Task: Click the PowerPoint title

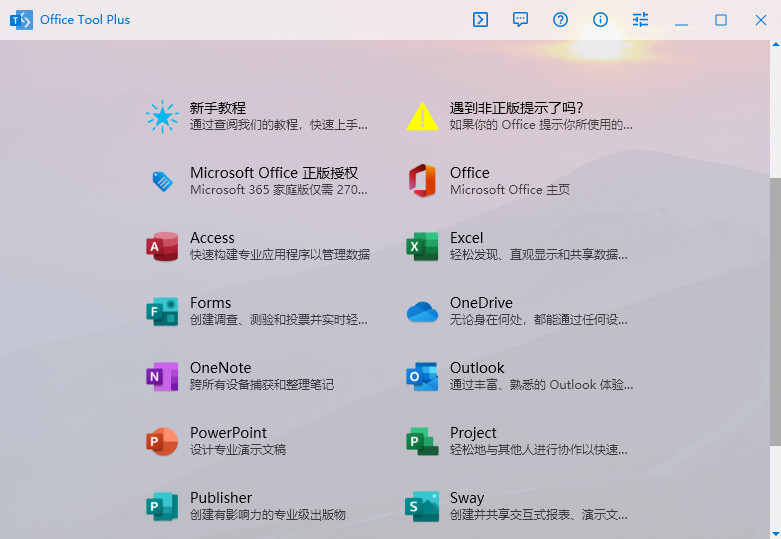Action: click(x=229, y=433)
